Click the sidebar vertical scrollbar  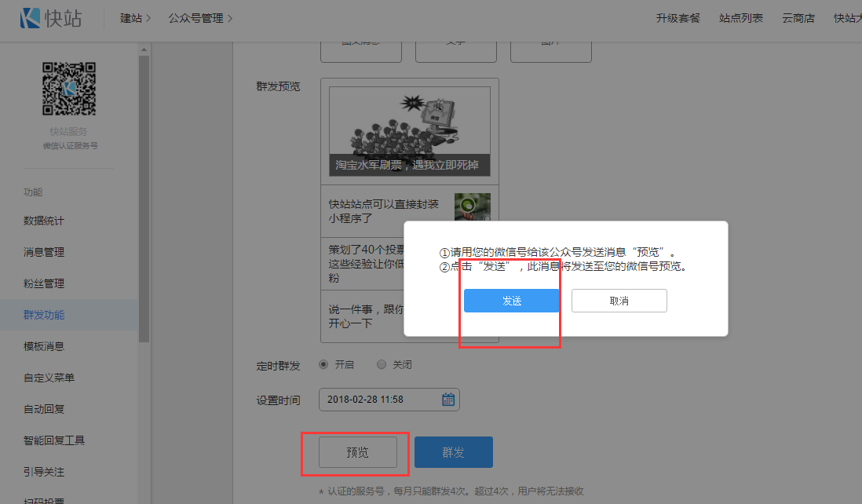pos(143,196)
